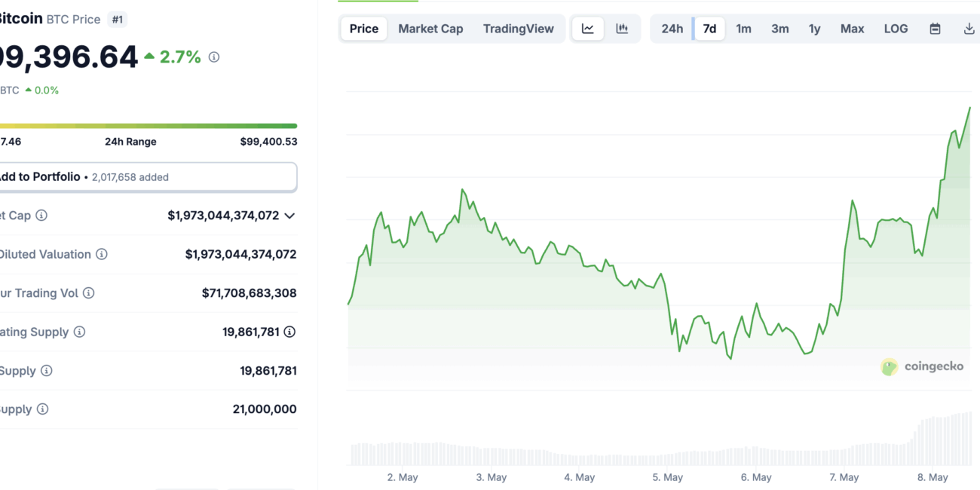Expand the Market Cap details chevron
This screenshot has width=980, height=490.
(x=289, y=216)
